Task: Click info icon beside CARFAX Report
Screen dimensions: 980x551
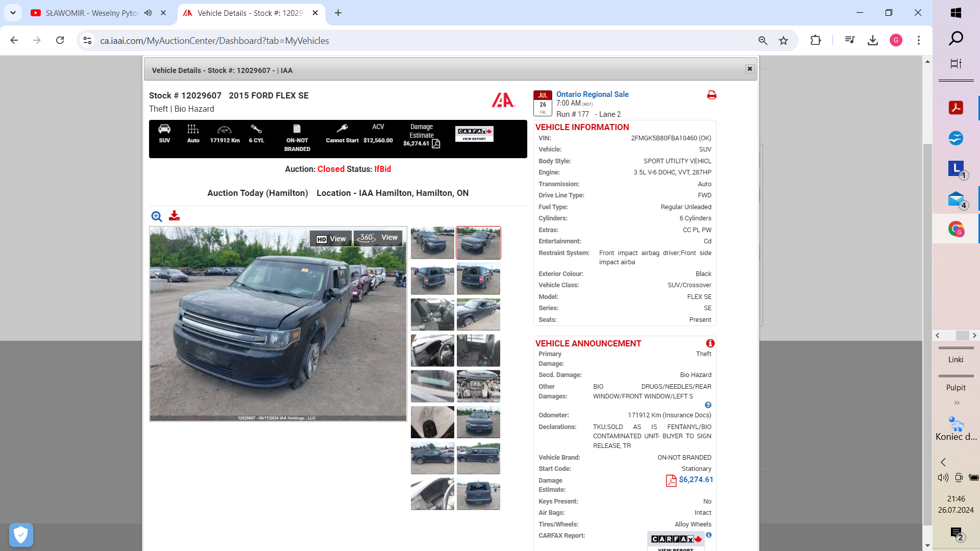Action: [x=708, y=535]
